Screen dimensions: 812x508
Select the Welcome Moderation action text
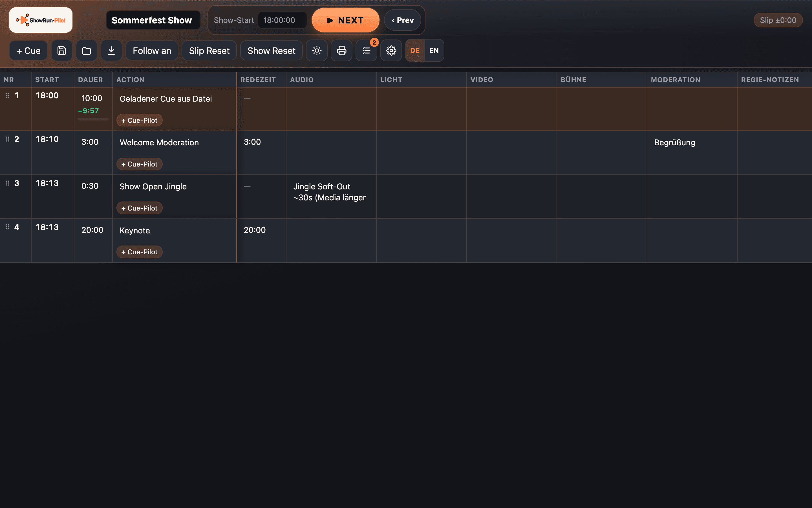159,143
